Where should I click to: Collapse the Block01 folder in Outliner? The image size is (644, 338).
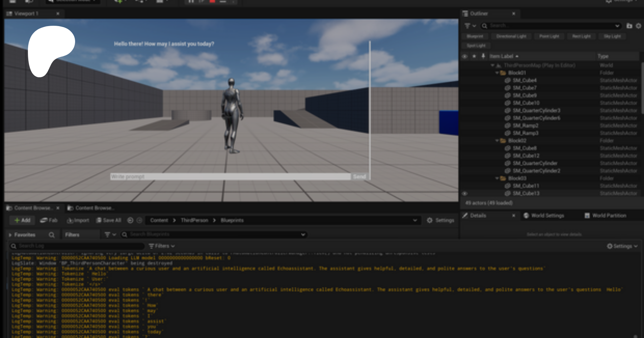point(497,73)
